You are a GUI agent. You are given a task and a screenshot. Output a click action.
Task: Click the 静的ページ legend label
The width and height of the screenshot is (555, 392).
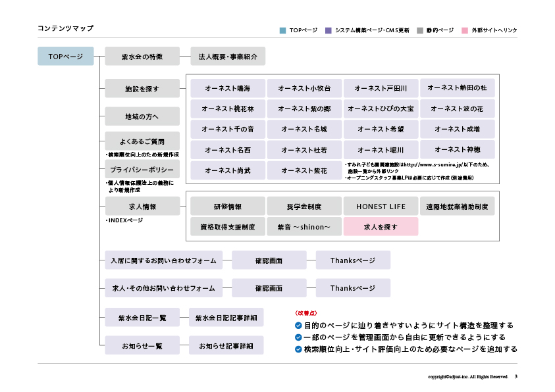tap(440, 30)
